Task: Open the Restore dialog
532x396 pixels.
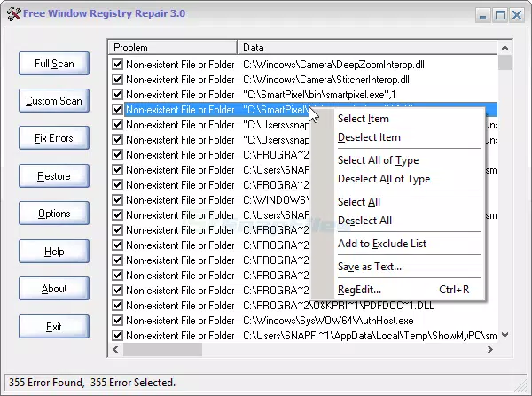Action: click(x=54, y=176)
